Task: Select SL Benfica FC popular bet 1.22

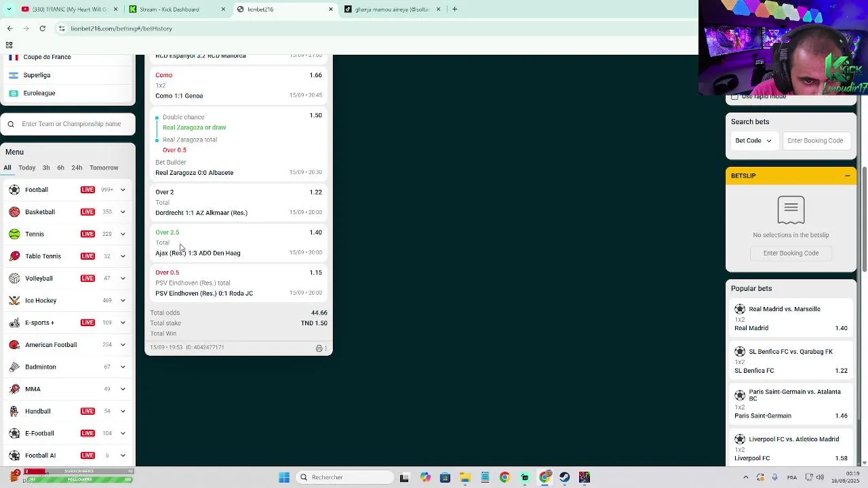Action: pos(791,361)
